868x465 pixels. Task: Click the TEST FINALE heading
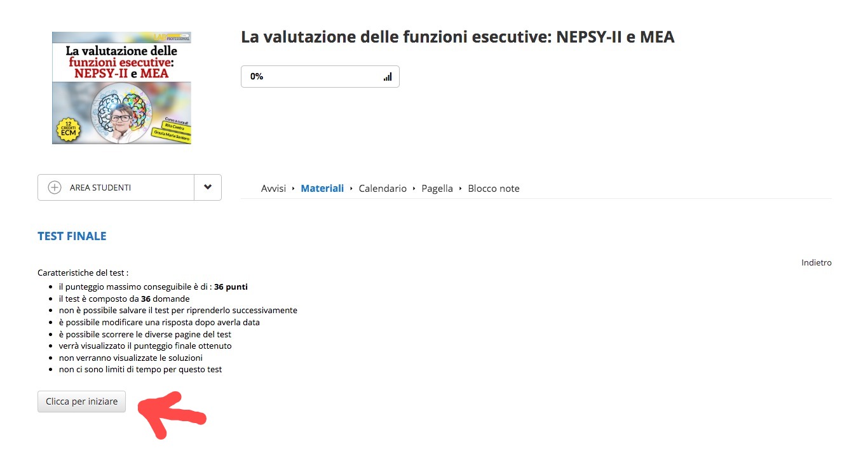(x=72, y=236)
